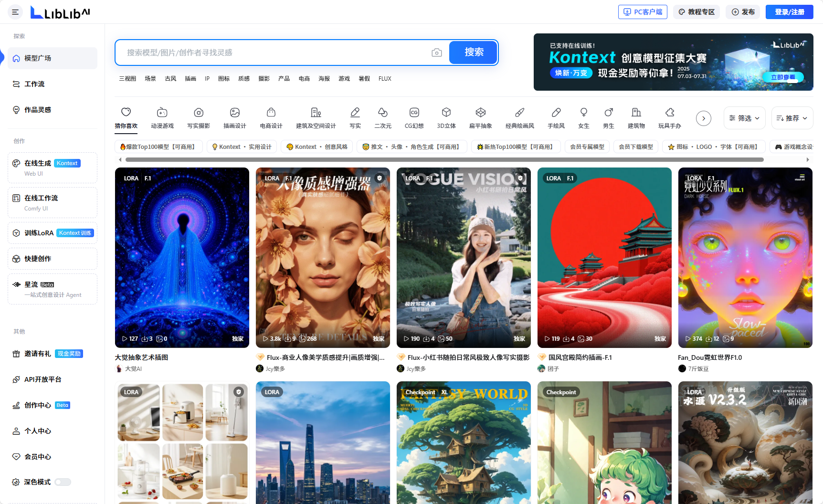Open 在线工作流 Comfy UI
Viewport: 823px width, 504px height.
(x=53, y=203)
